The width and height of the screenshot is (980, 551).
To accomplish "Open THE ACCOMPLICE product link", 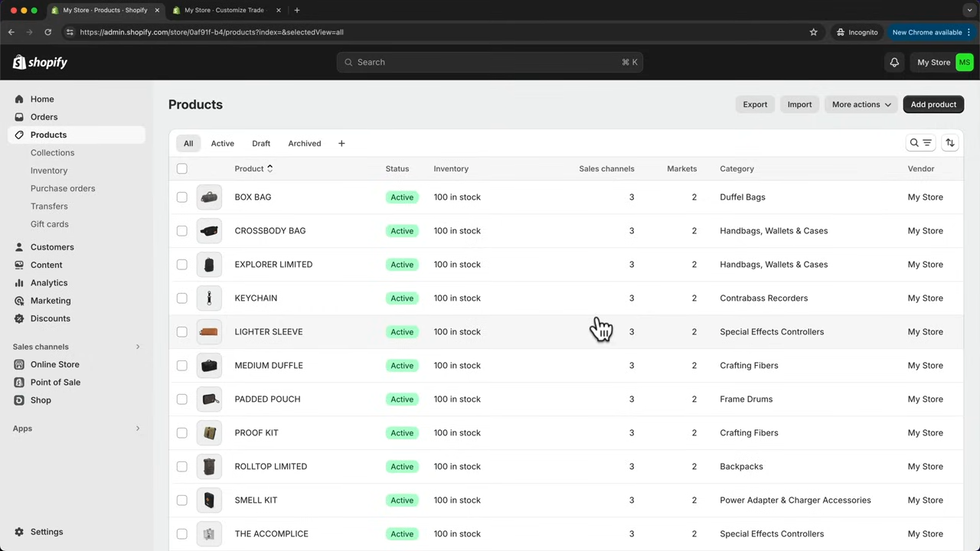I will point(271,534).
